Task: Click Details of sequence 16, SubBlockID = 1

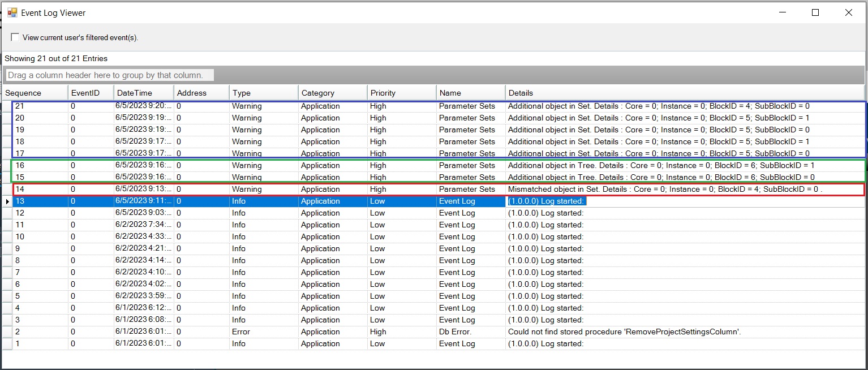Action: click(685, 165)
